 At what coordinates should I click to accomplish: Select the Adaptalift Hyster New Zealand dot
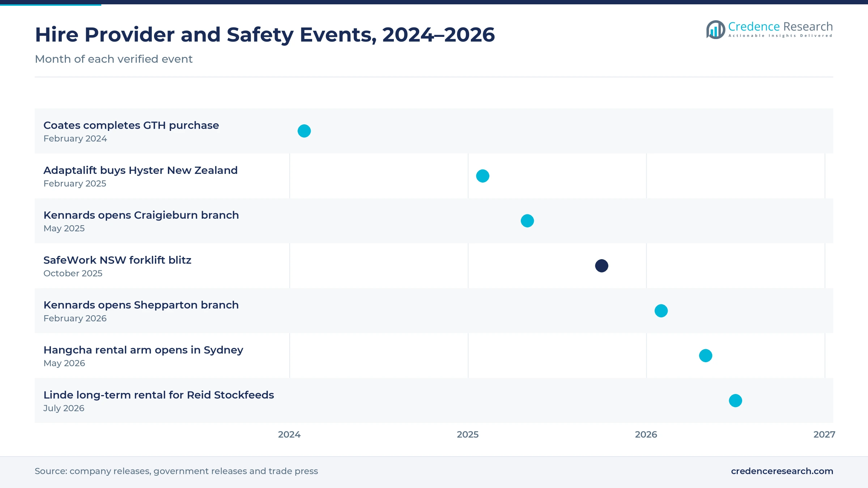coord(482,176)
